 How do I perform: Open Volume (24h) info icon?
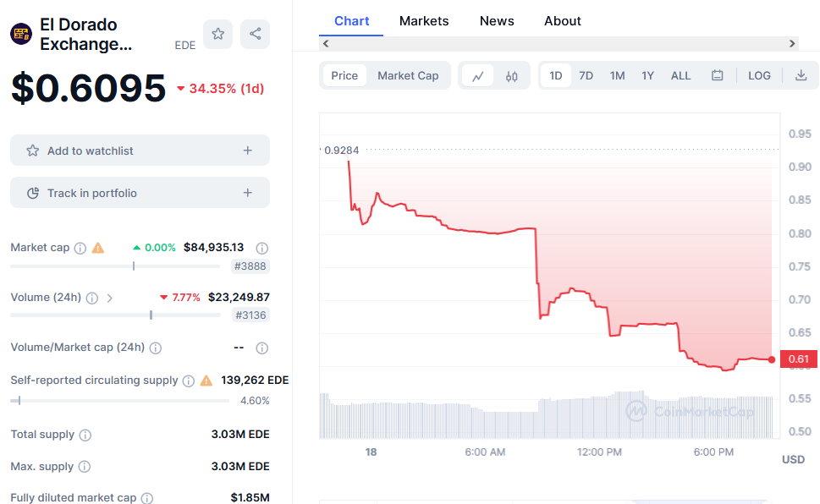coord(92,298)
